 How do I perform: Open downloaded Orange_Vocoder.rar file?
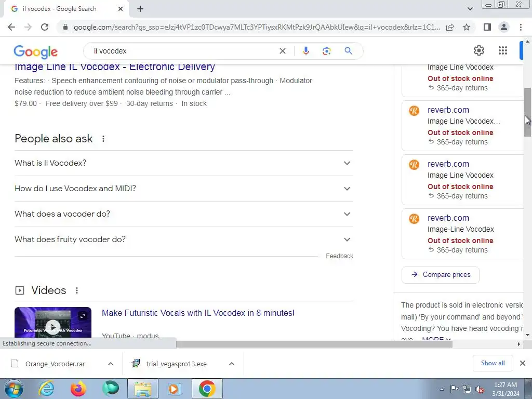(x=55, y=364)
